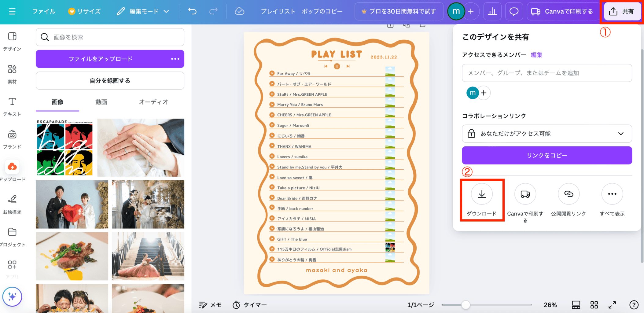Image resolution: width=644 pixels, height=313 pixels.
Task: Click the Download icon in share panel
Action: pos(482,194)
